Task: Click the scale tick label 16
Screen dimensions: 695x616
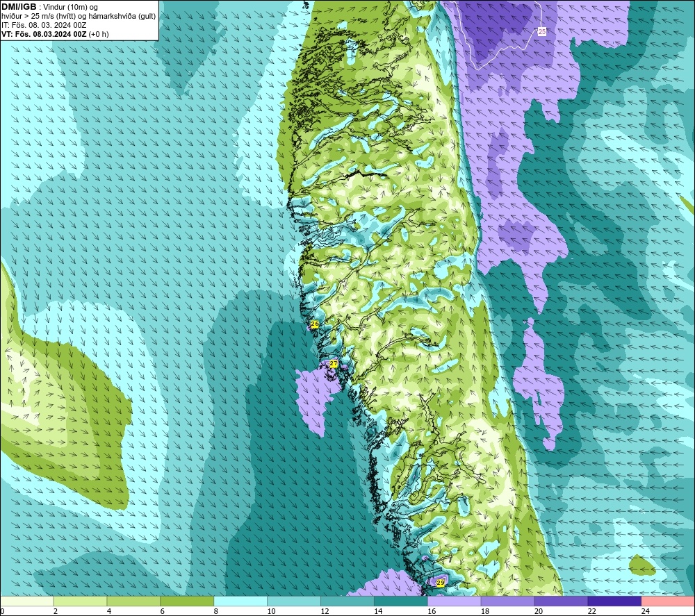Action: click(432, 611)
